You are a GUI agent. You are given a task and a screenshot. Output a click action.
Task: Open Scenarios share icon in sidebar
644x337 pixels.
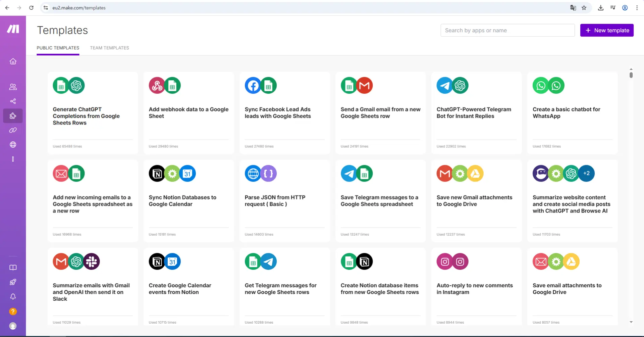coord(13,101)
